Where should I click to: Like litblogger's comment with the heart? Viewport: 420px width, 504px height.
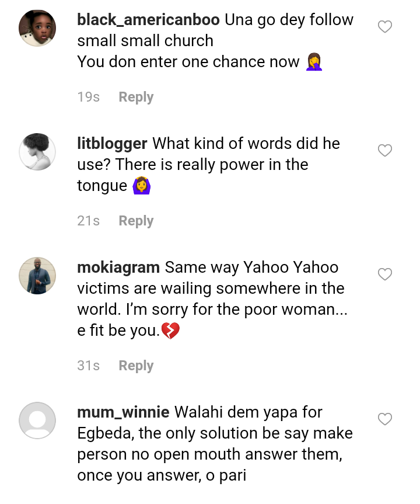tap(385, 151)
